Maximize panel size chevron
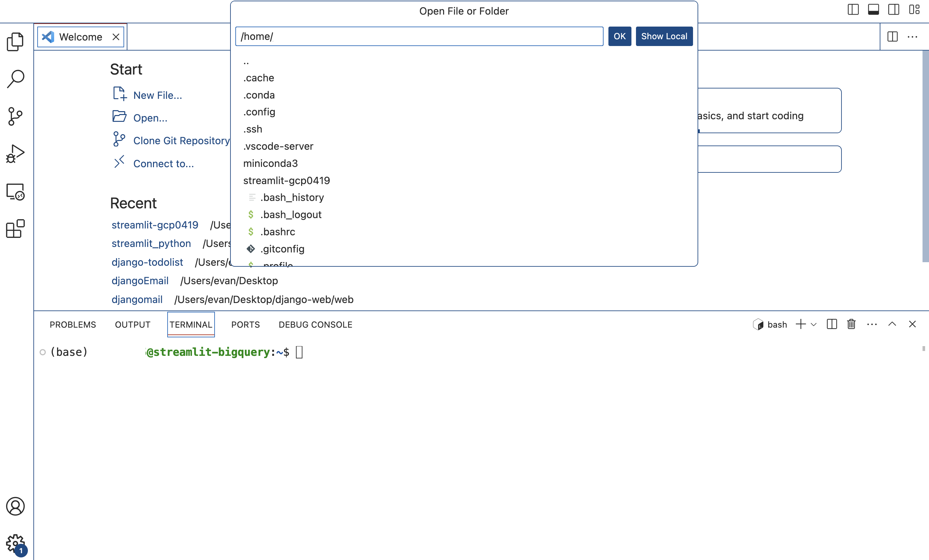The height and width of the screenshot is (560, 929). pos(892,324)
